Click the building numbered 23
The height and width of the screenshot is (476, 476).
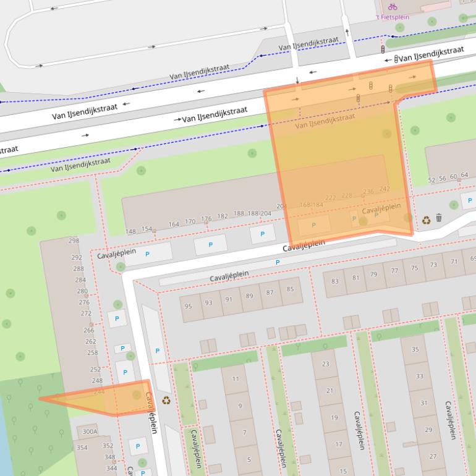(325, 365)
